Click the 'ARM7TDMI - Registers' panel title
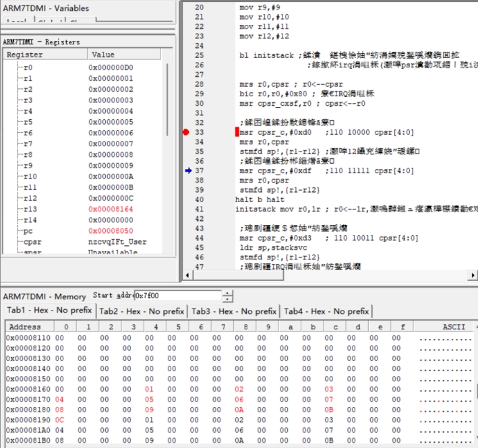The width and height of the screenshot is (478, 448). 41,42
